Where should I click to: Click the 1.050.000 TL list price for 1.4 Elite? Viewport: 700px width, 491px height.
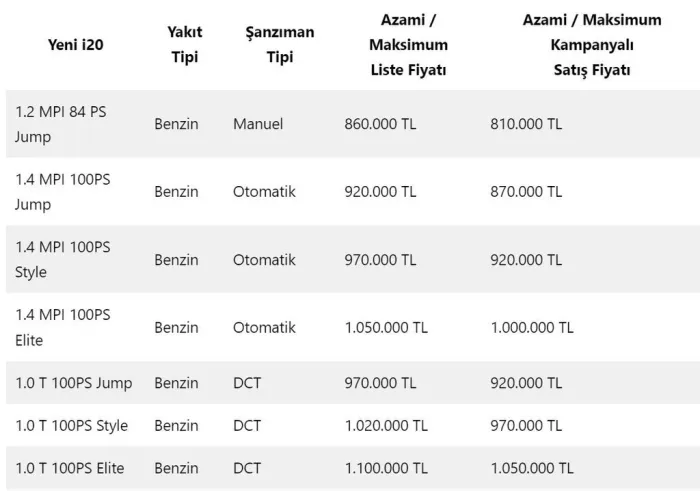(386, 328)
